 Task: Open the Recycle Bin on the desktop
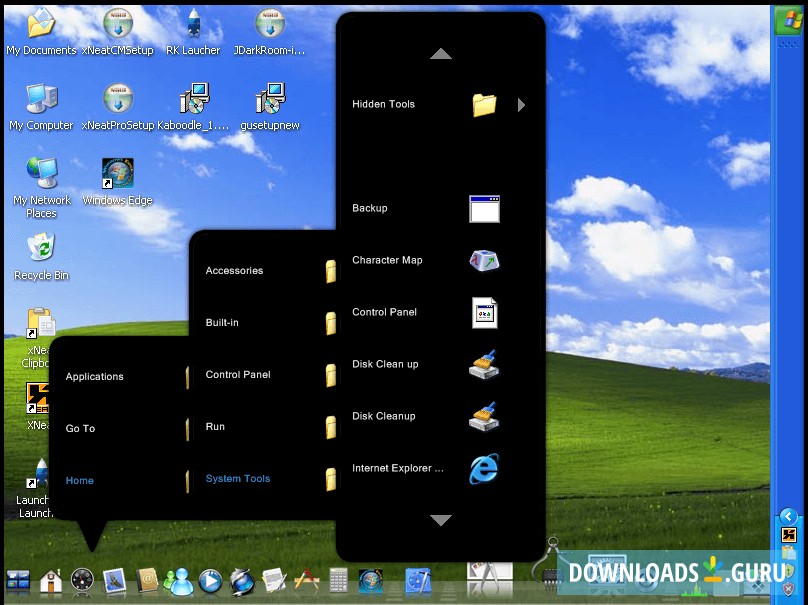pos(40,248)
